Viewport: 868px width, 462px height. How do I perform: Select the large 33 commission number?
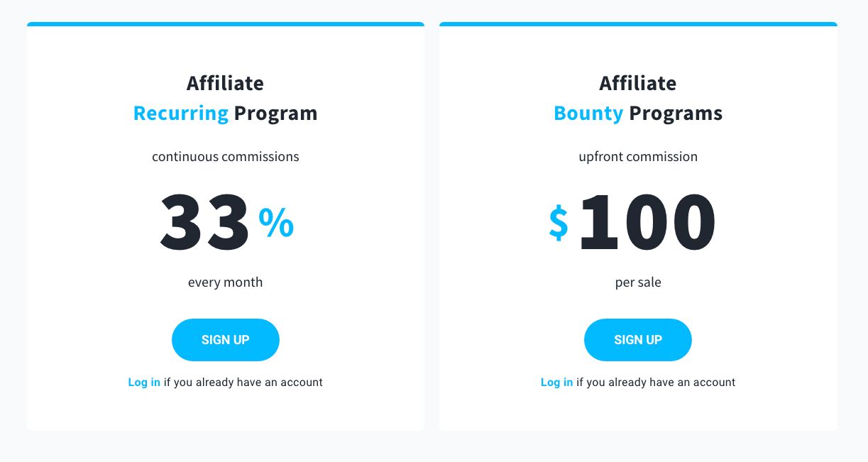[204, 223]
